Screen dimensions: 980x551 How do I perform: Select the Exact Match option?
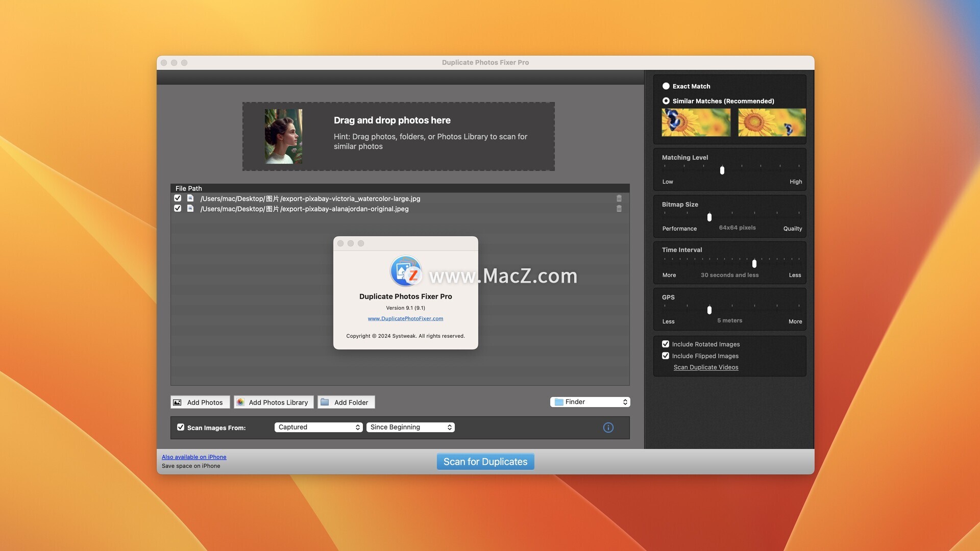coord(666,86)
